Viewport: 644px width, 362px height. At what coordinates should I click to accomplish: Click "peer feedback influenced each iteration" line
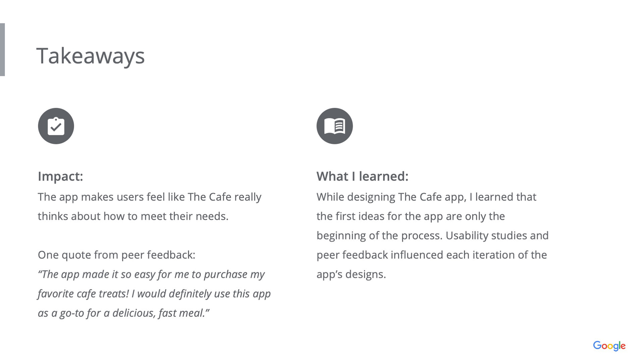(x=431, y=255)
